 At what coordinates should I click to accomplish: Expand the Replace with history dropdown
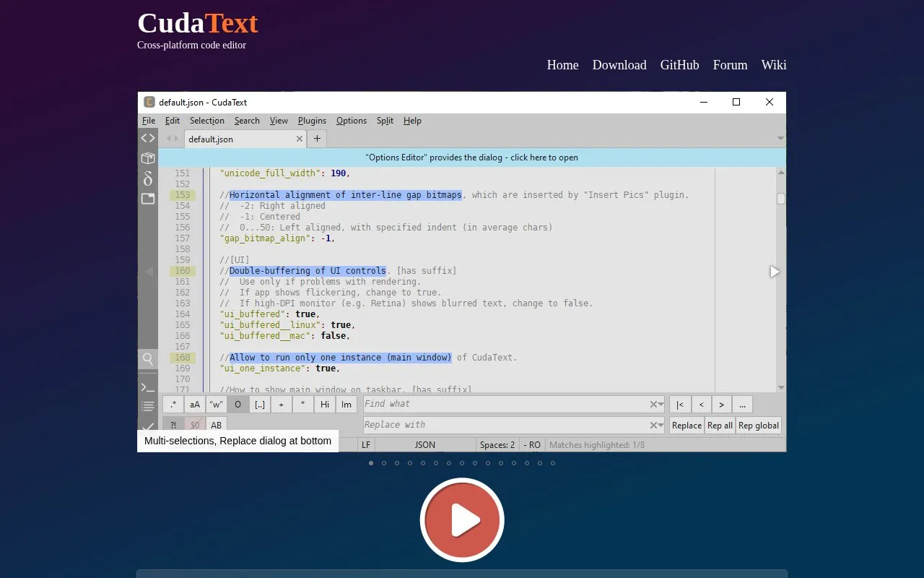pos(661,426)
